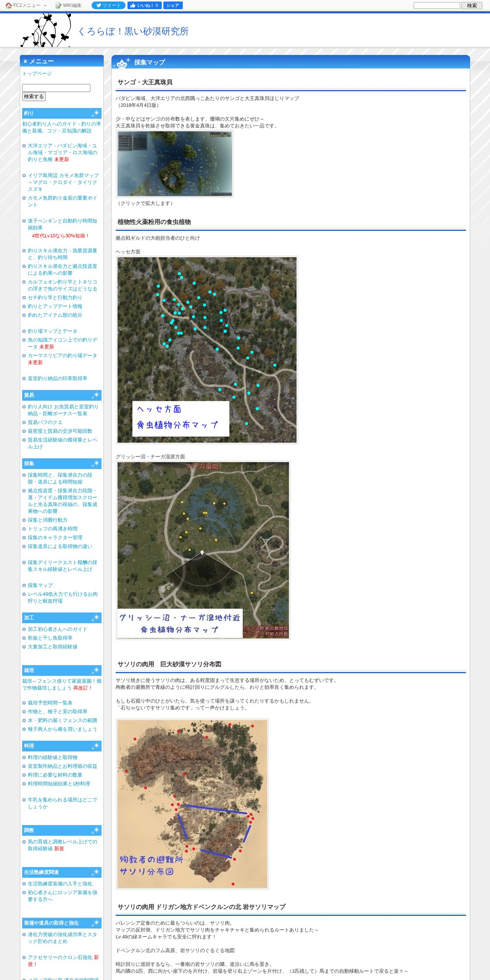This screenshot has width=490, height=980.
Task: Enlarge the サンゴ・大王真珠貝 map thumbnail
Action: click(174, 164)
